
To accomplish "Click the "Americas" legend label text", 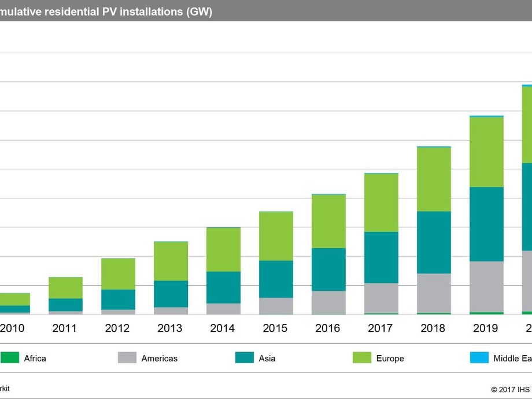I will pos(159,359).
